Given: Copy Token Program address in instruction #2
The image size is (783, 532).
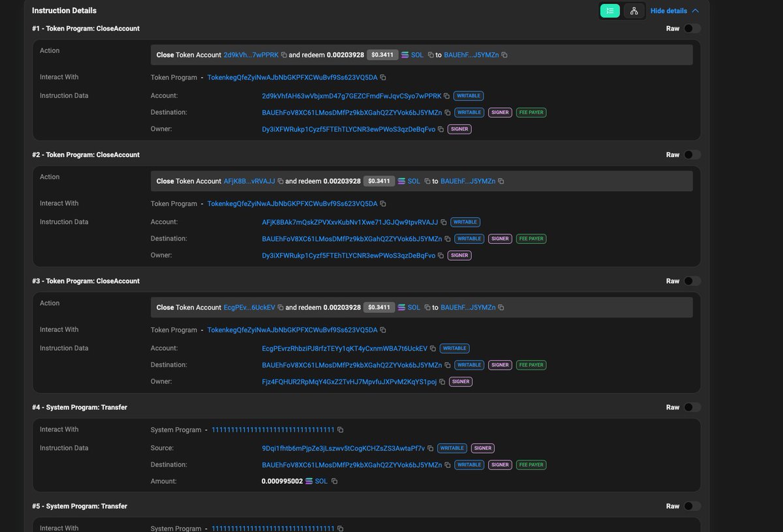Looking at the screenshot, I should (383, 204).
